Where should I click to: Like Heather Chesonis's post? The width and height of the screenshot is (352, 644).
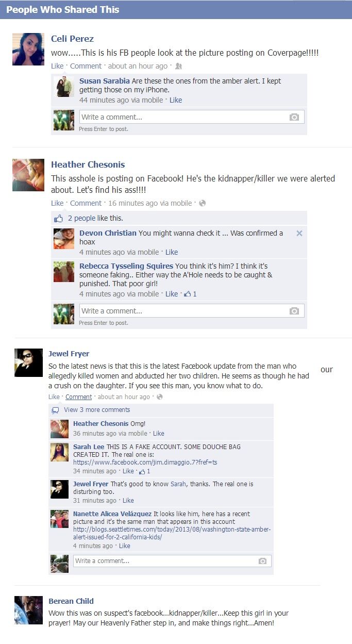[x=57, y=203]
